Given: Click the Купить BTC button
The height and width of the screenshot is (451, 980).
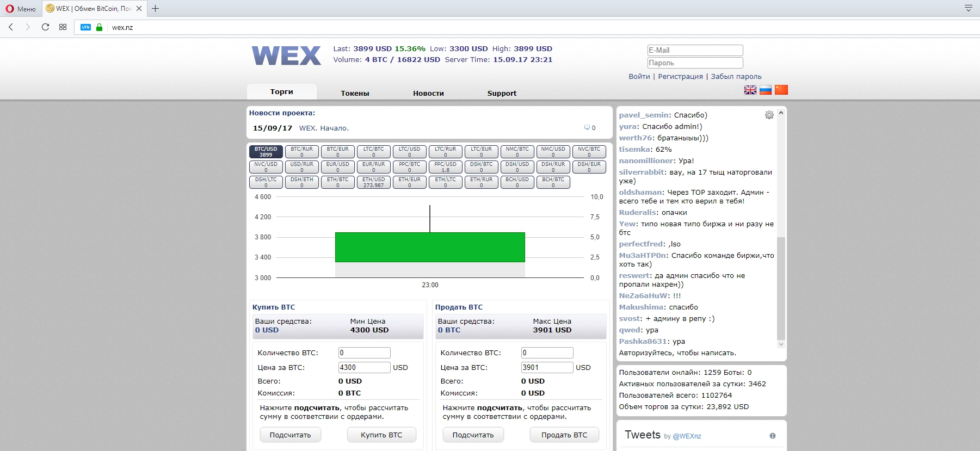Looking at the screenshot, I should (x=381, y=435).
